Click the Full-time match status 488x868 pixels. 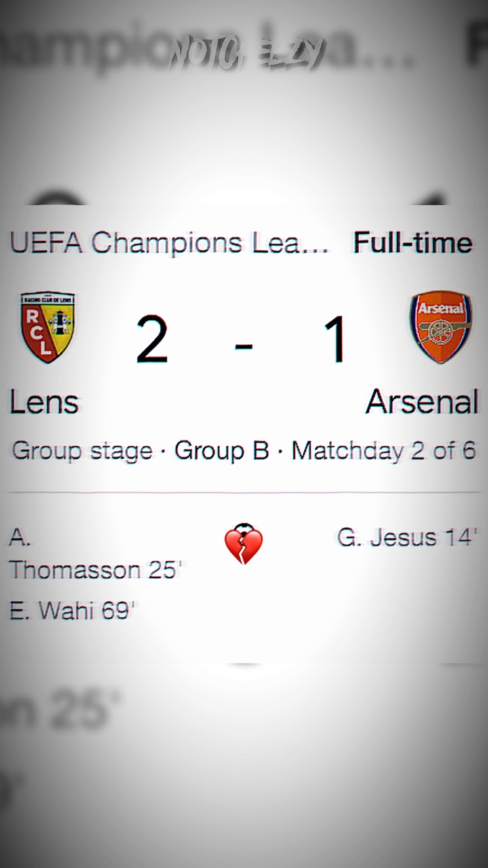pos(413,243)
